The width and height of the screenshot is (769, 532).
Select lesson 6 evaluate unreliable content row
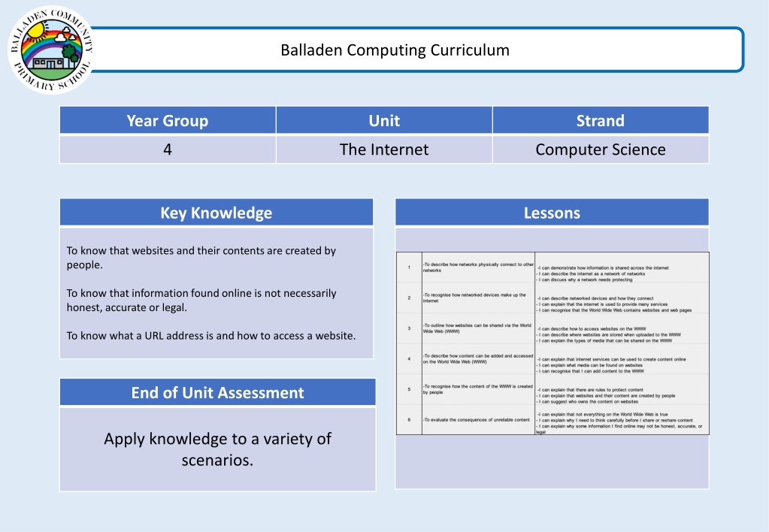tap(553, 420)
